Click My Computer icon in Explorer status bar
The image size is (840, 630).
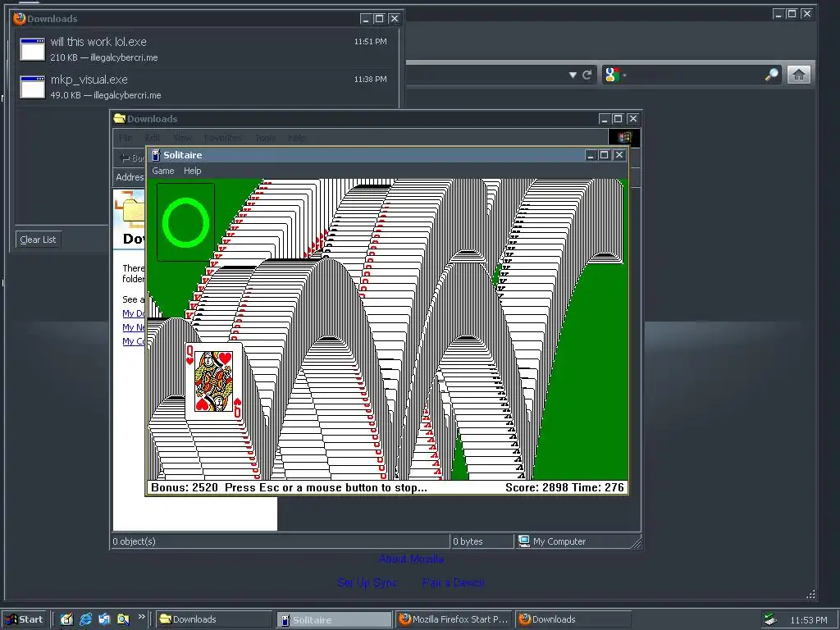click(524, 541)
